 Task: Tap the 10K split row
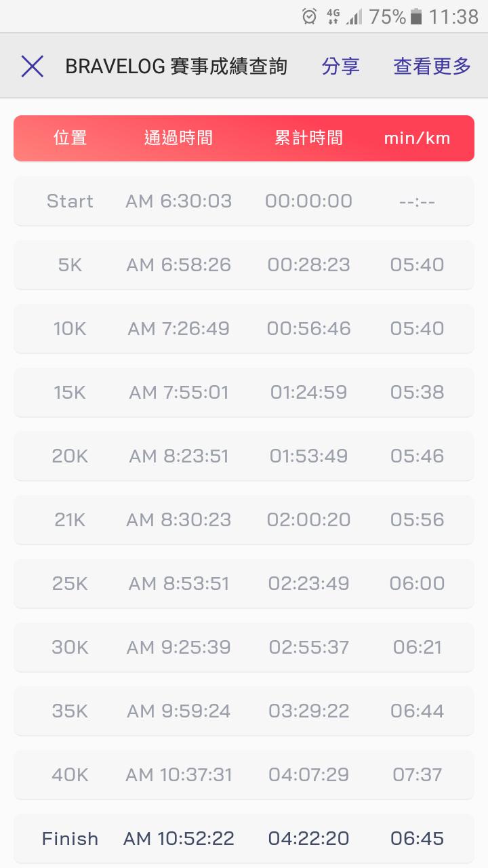[244, 329]
